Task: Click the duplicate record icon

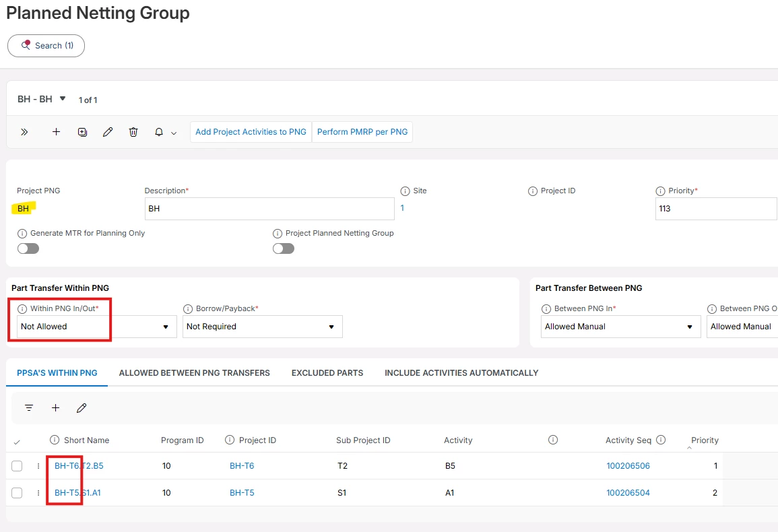Action: pos(82,132)
